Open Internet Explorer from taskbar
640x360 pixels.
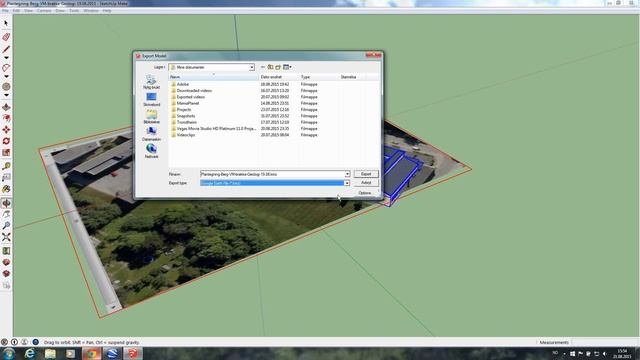(x=29, y=353)
